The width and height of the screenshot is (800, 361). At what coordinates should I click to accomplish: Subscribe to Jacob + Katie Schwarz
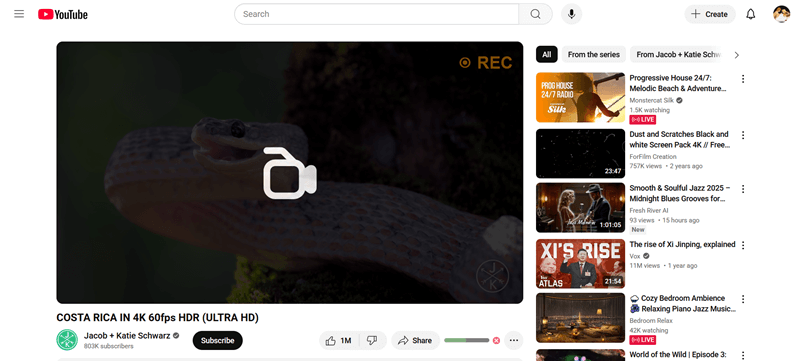tap(217, 341)
